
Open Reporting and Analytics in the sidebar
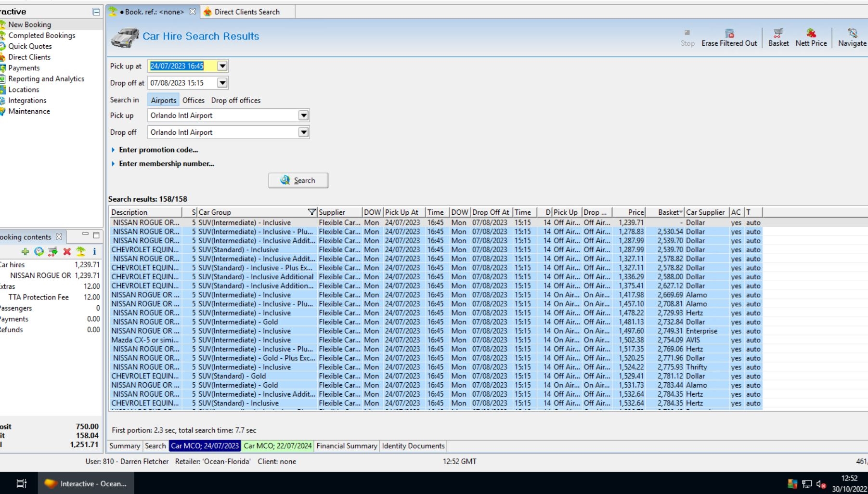[x=46, y=78]
